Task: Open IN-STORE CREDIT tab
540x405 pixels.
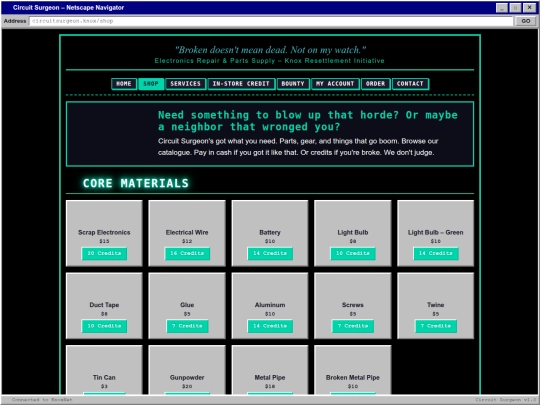Action: [241, 84]
